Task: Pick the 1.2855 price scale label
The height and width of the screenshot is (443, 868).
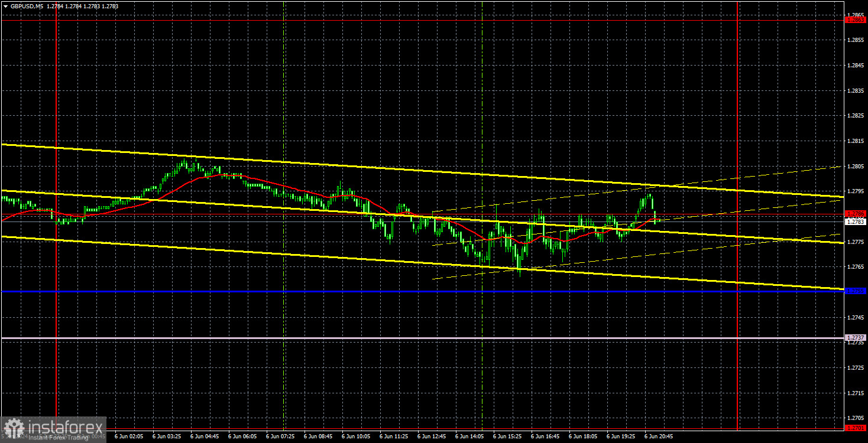Action: (x=856, y=40)
